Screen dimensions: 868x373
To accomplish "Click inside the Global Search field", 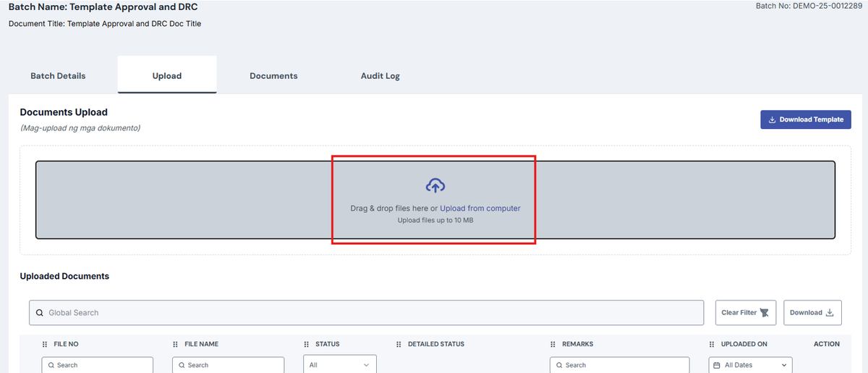I will pyautogui.click(x=366, y=313).
